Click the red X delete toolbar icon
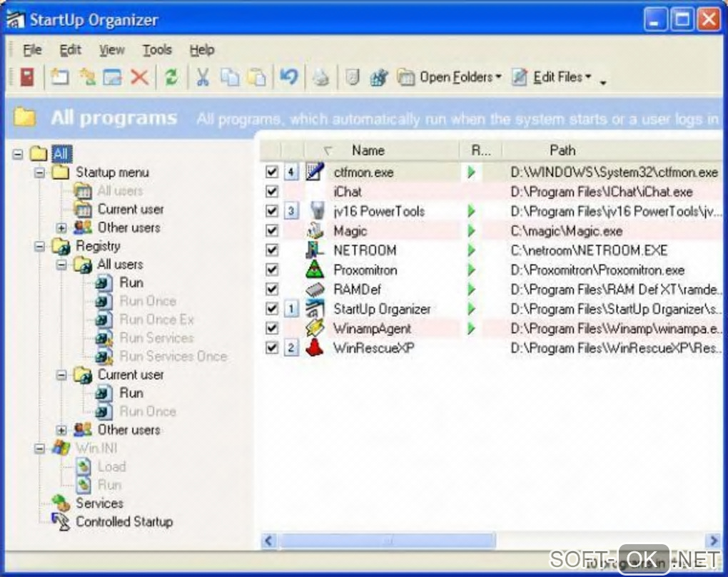 pyautogui.click(x=139, y=77)
